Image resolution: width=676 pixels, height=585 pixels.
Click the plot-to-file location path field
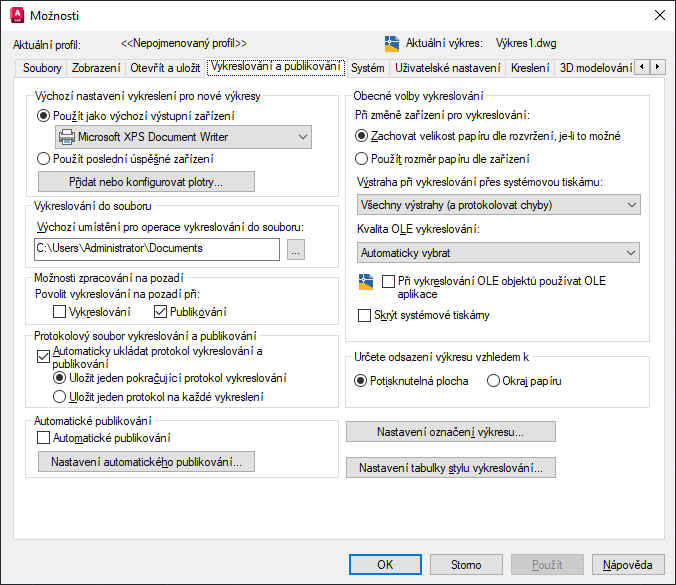pos(155,248)
